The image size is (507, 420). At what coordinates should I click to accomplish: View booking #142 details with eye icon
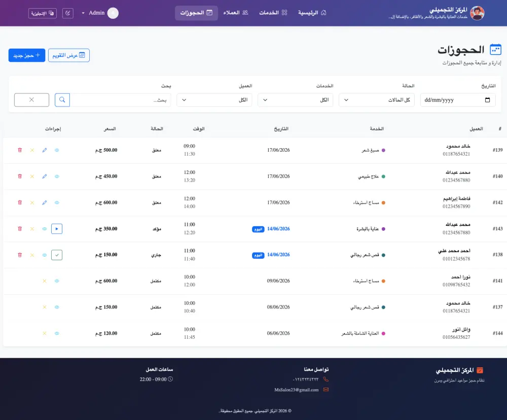pos(57,202)
